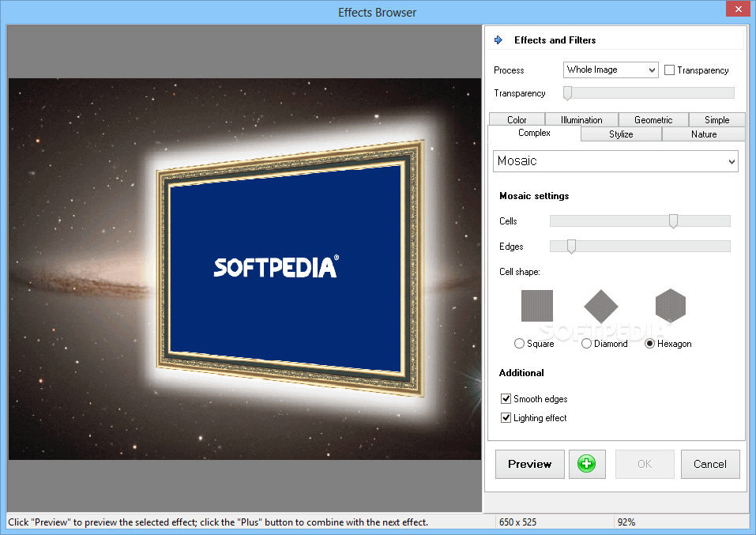Enable the Transparency checkbox
Screen dimensions: 756x535
pyautogui.click(x=669, y=70)
